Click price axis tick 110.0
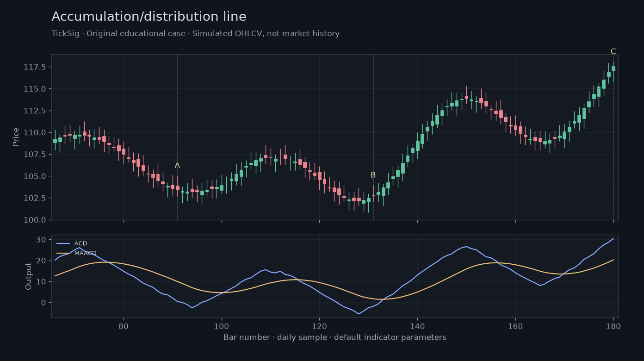The image size is (644, 361). click(x=35, y=132)
